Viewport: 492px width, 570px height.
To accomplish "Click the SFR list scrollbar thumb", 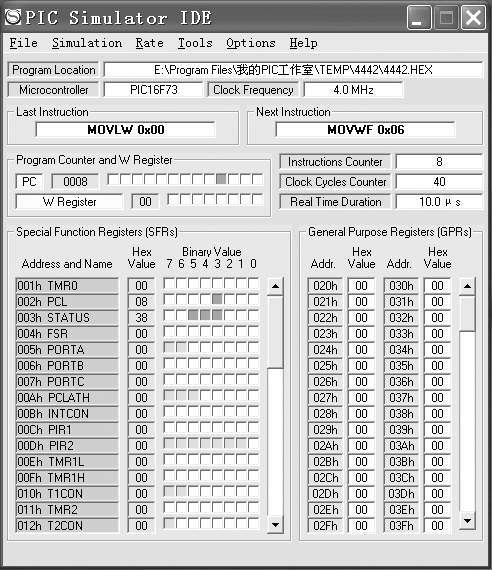I will click(275, 332).
